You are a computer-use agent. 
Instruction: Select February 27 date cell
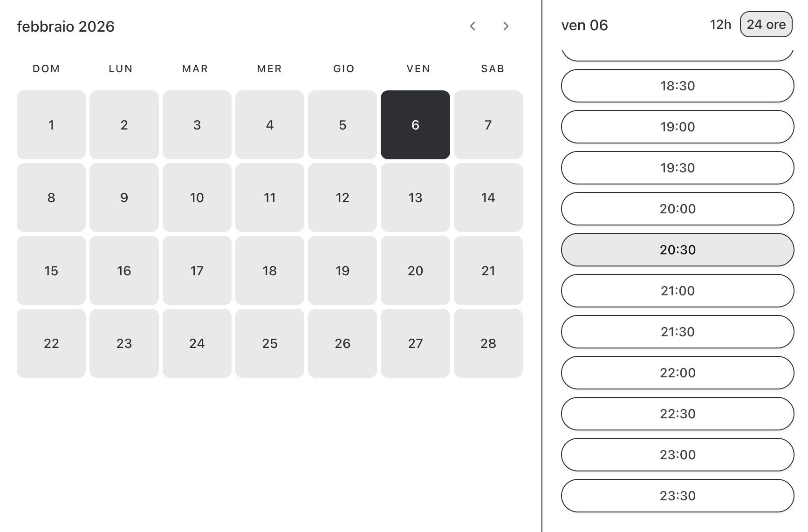click(415, 343)
